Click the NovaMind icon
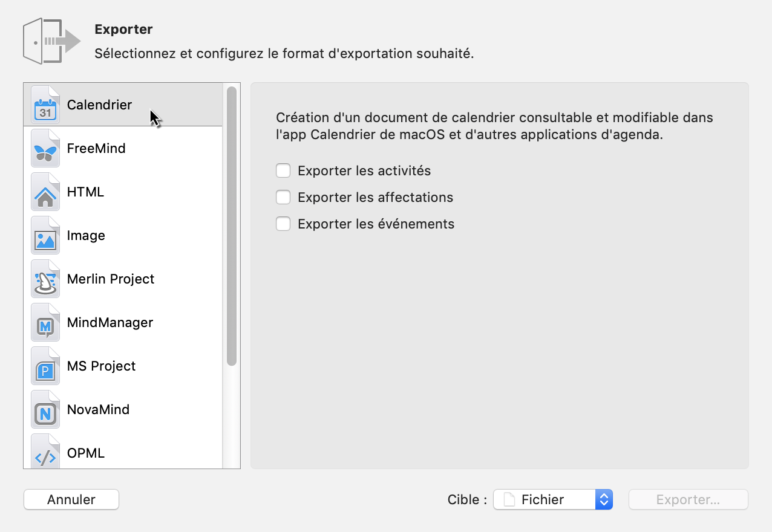This screenshot has height=532, width=772. tap(45, 409)
